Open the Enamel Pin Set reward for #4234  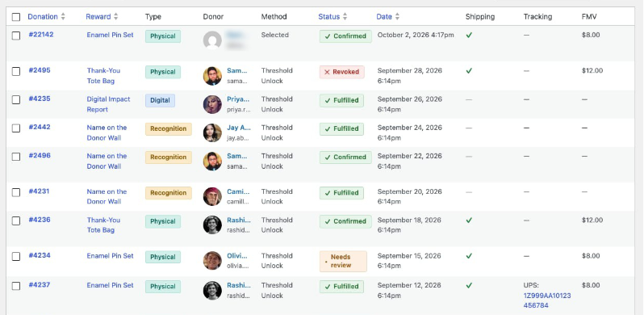coord(110,256)
